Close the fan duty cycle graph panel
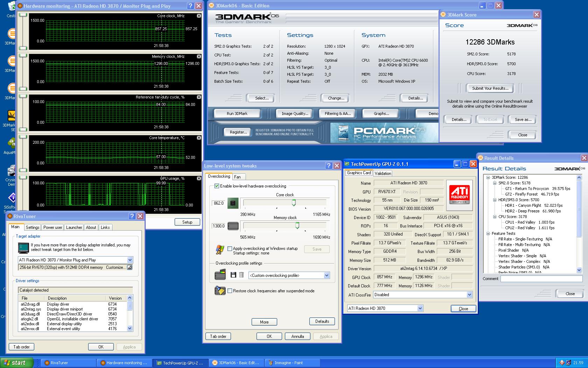Screen dimensions: 588x368 pos(199,97)
